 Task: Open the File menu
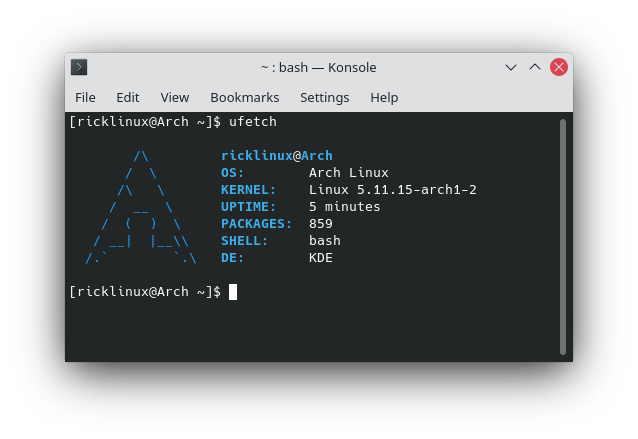85,98
